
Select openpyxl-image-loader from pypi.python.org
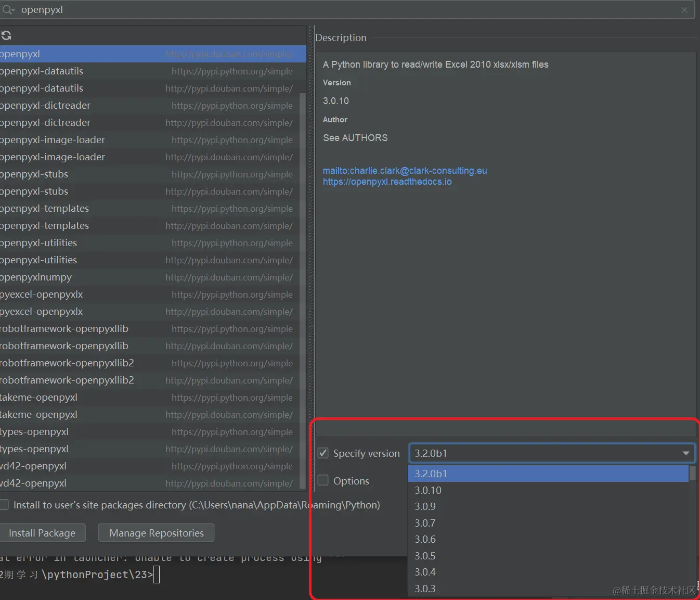150,140
